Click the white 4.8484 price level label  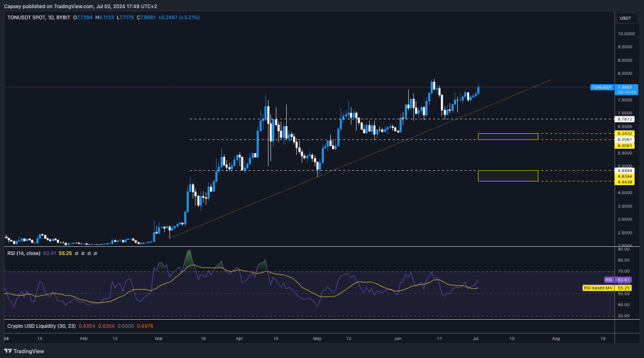(x=625, y=170)
